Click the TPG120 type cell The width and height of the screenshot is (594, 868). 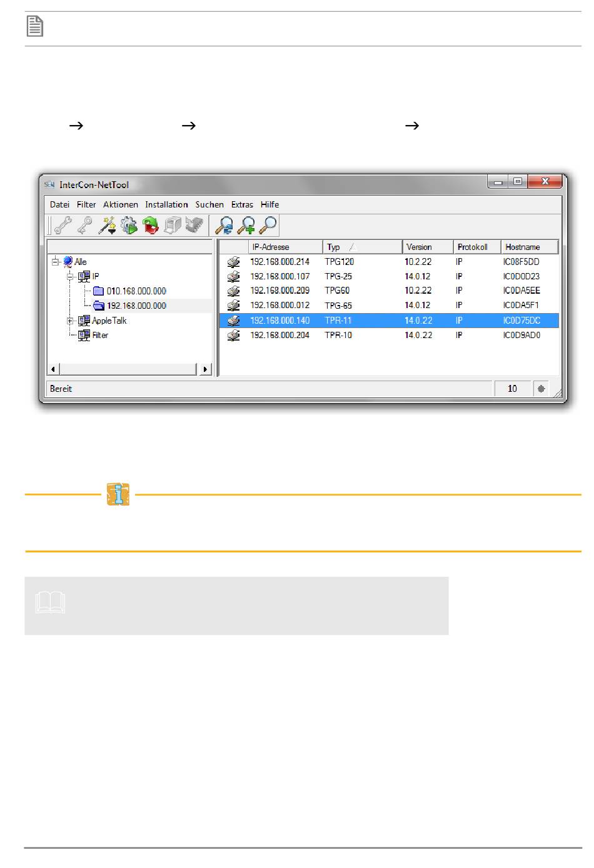340,262
